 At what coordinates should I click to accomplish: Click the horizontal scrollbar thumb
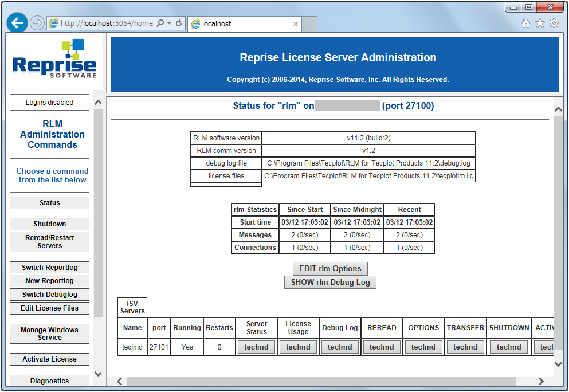click(x=321, y=381)
